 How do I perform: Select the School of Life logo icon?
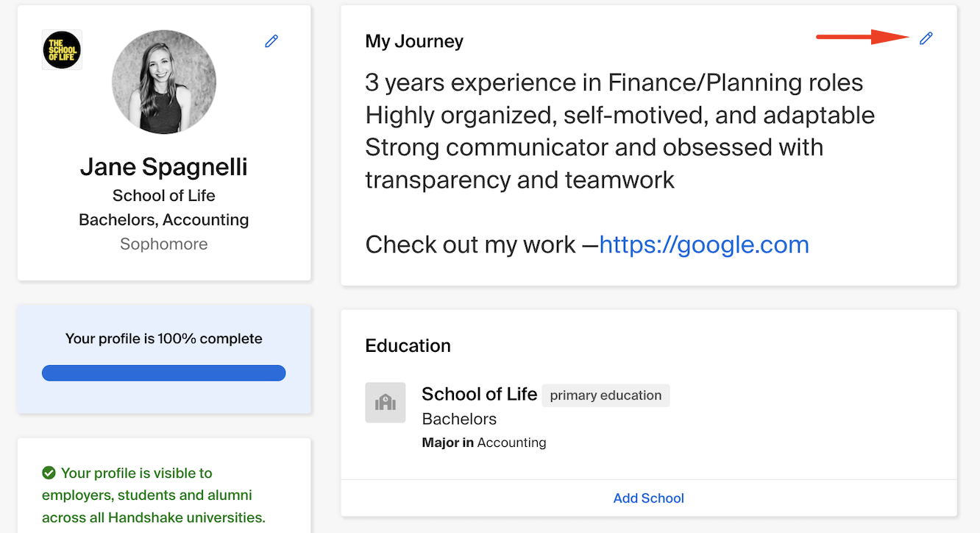tap(62, 49)
